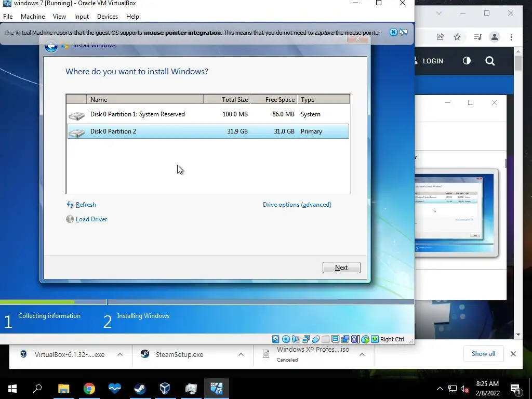The width and height of the screenshot is (532, 399).
Task: Click the Chrome page scrollbar down arrow
Action: (518, 335)
